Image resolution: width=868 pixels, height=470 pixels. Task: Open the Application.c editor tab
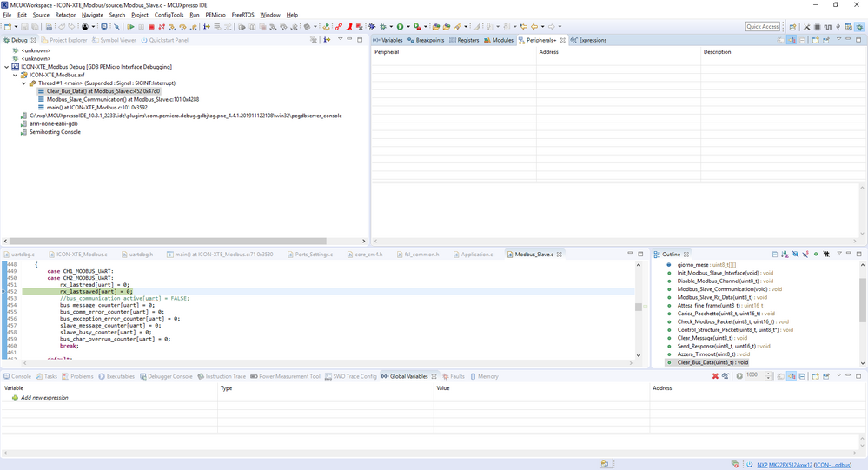click(473, 254)
